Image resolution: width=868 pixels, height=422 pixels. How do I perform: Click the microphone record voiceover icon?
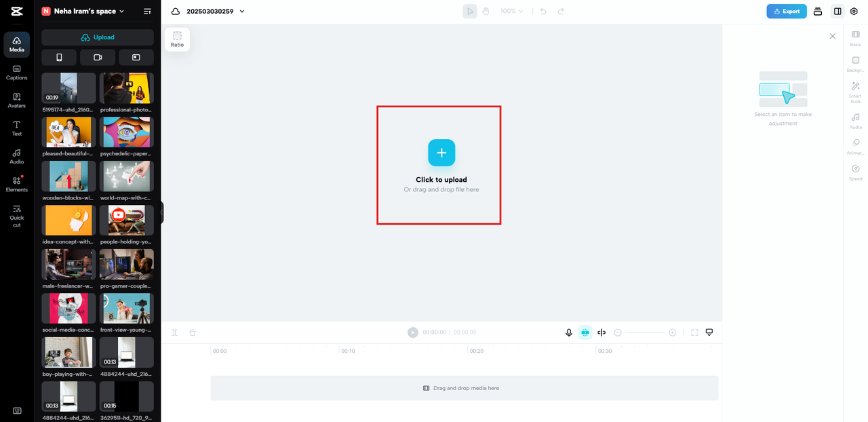point(569,332)
